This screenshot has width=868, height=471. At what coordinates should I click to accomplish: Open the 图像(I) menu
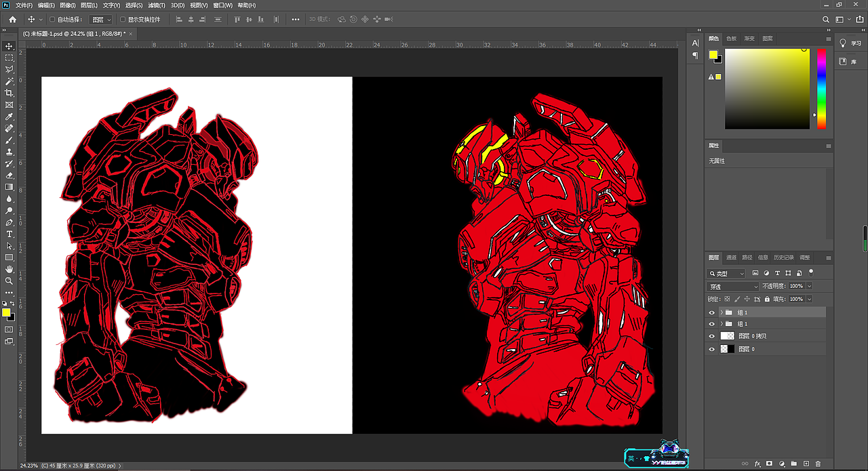tap(67, 5)
